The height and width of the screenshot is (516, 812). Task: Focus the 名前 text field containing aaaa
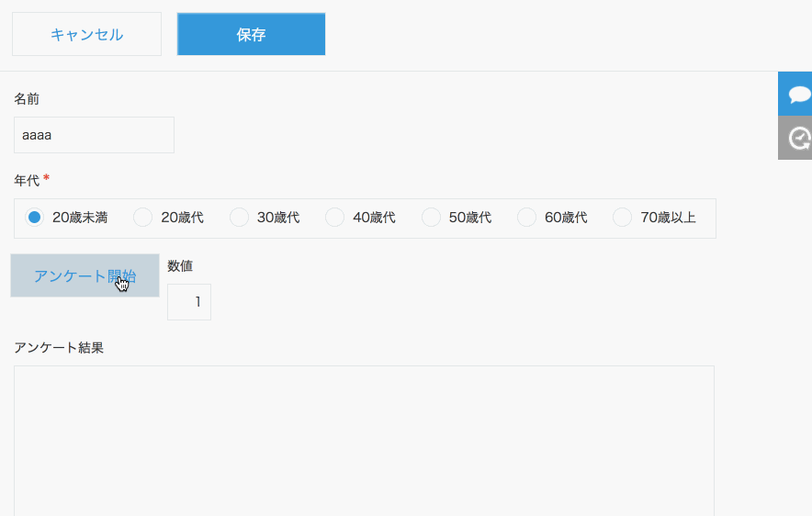click(94, 135)
